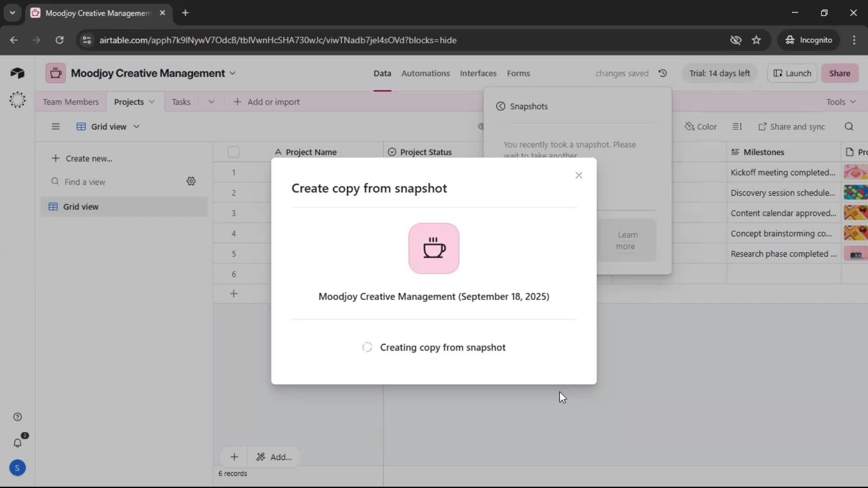This screenshot has height=488, width=868.
Task: Open attachment thumbnail in row 2
Action: pos(855,192)
